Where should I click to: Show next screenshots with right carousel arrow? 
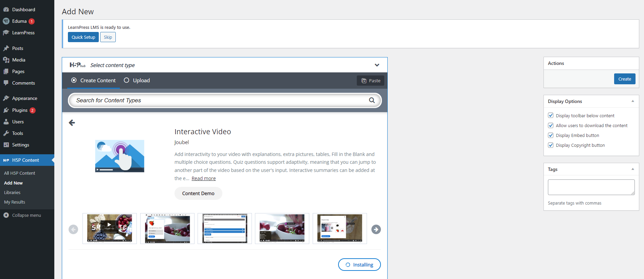click(376, 229)
